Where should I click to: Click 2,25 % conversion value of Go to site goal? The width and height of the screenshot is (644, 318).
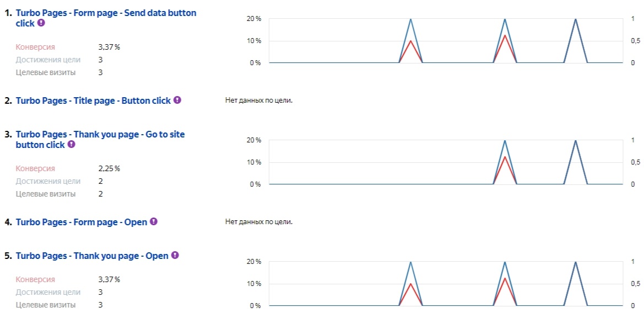coord(109,168)
